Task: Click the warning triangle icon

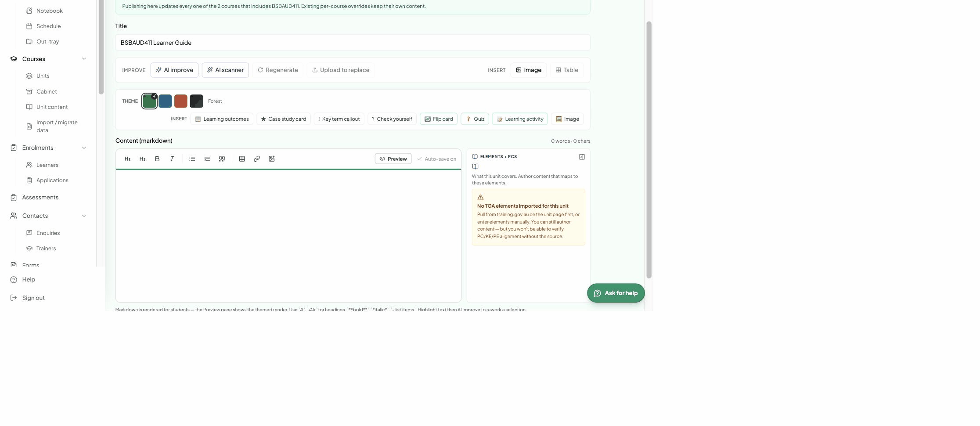Action: click(480, 198)
